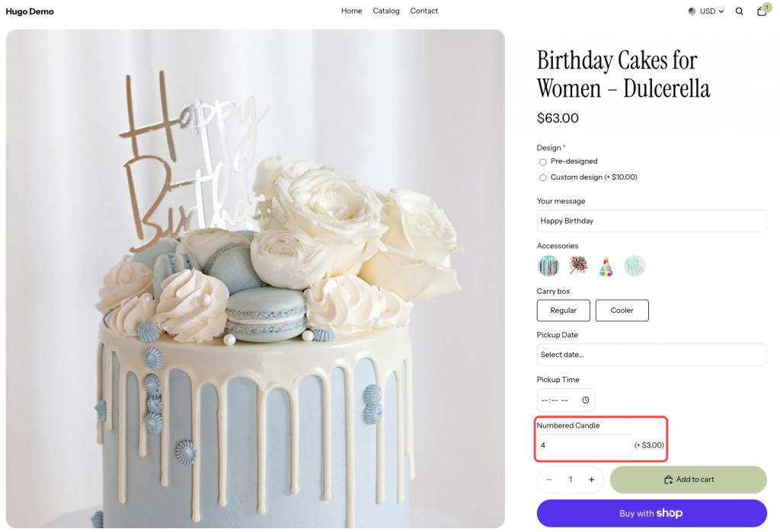Open the USD currency dropdown
This screenshot has width=780, height=532.
pos(707,11)
